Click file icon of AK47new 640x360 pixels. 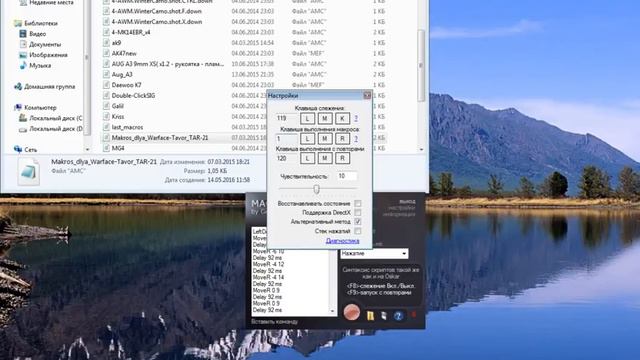click(106, 53)
